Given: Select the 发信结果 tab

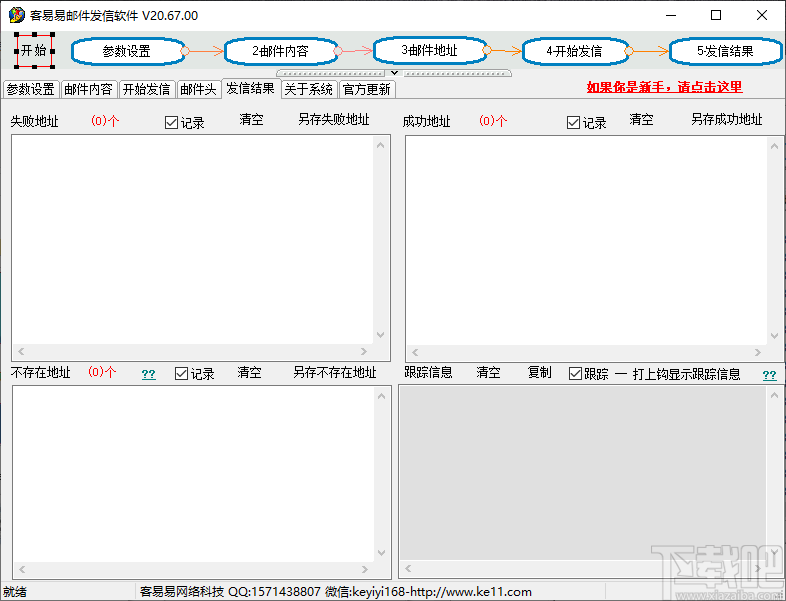Looking at the screenshot, I should (251, 88).
